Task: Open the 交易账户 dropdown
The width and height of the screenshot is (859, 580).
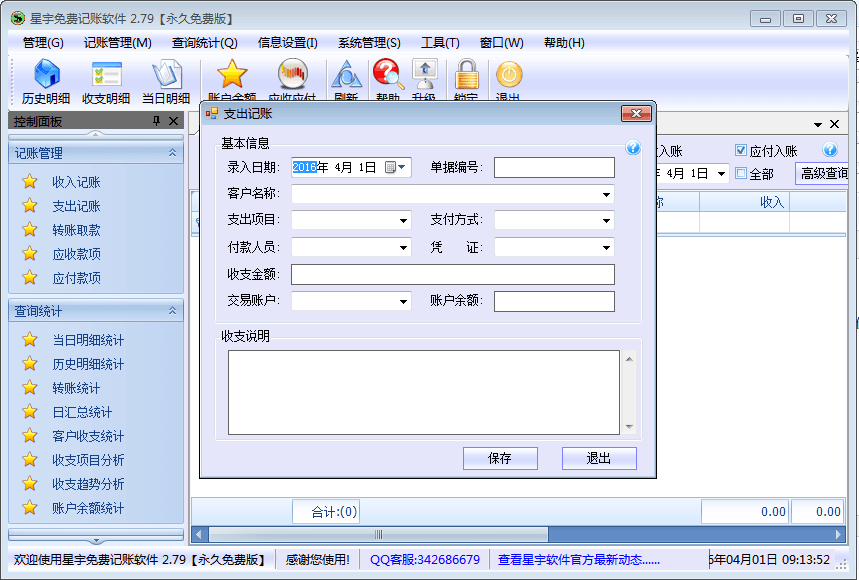Action: click(403, 301)
